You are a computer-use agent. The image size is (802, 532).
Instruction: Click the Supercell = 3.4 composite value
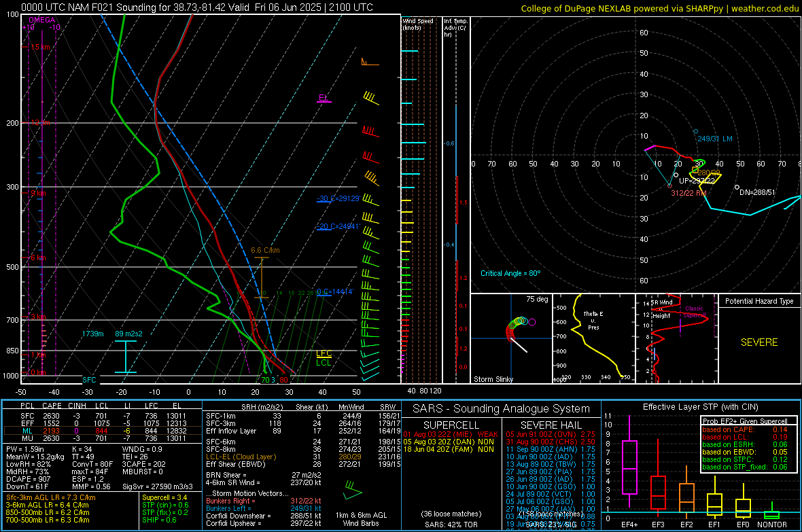click(164, 497)
